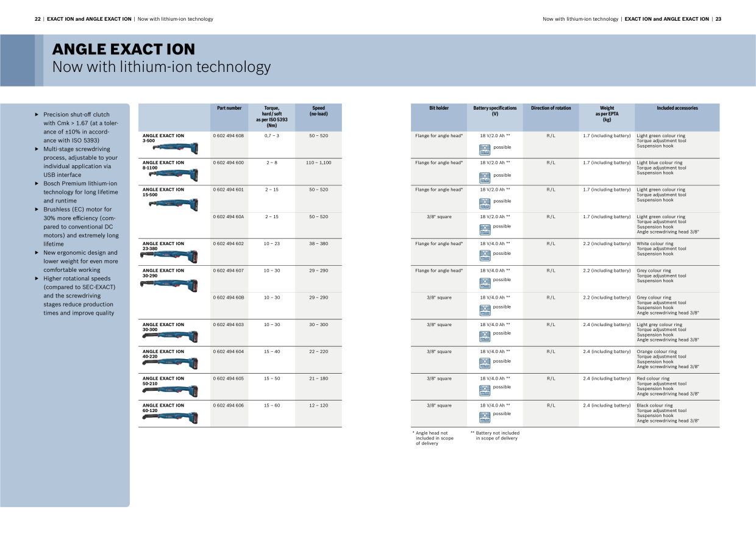The width and height of the screenshot is (756, 534).
Task: Click the 'Precision shut-off clutch' bullet point
Action: point(77,127)
